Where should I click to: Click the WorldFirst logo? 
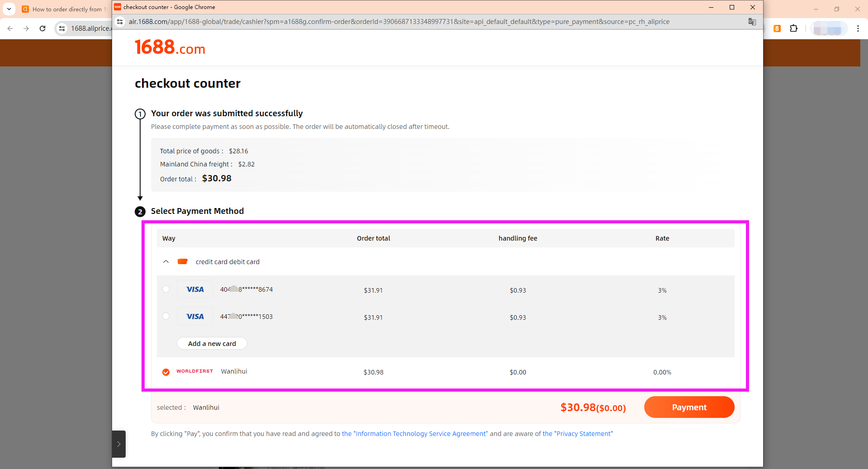pos(194,371)
